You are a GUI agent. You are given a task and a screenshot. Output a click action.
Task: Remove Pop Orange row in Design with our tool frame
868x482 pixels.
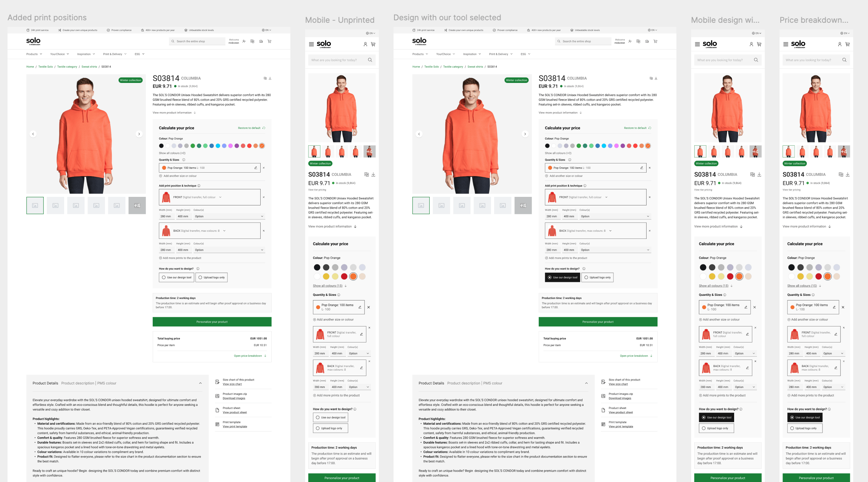650,168
